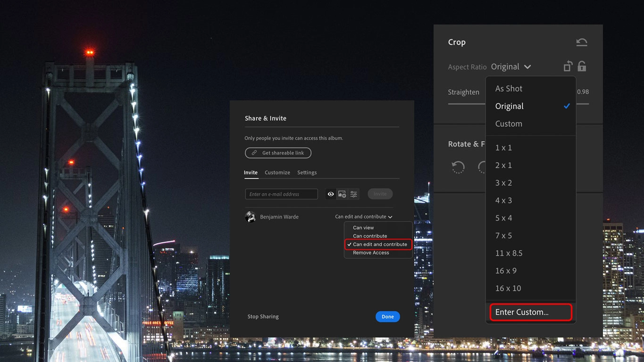Click the Straighten value 0.98

pos(583,92)
